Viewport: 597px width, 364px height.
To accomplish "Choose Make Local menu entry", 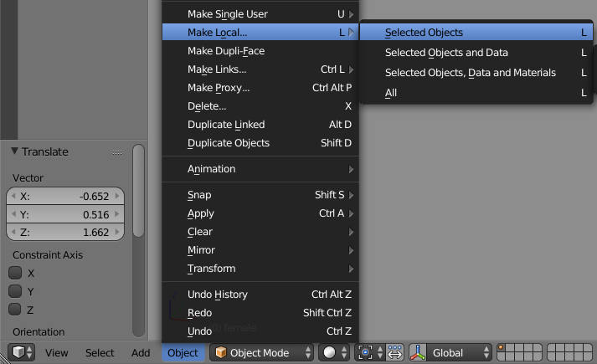I will (260, 33).
